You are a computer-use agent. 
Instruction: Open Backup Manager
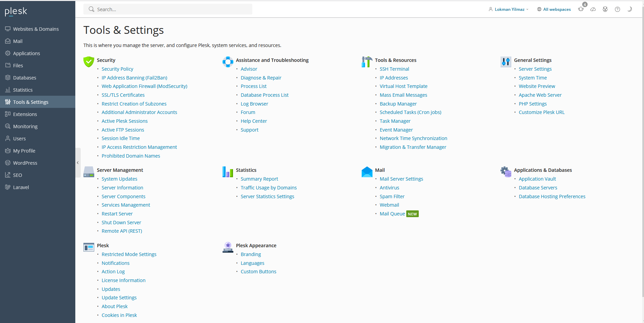pyautogui.click(x=398, y=104)
